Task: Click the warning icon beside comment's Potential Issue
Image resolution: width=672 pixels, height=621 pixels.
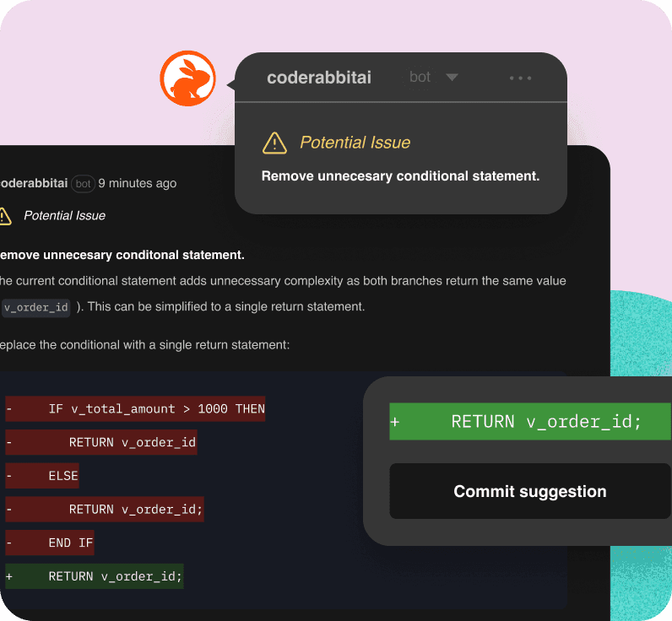Action: [x=5, y=216]
